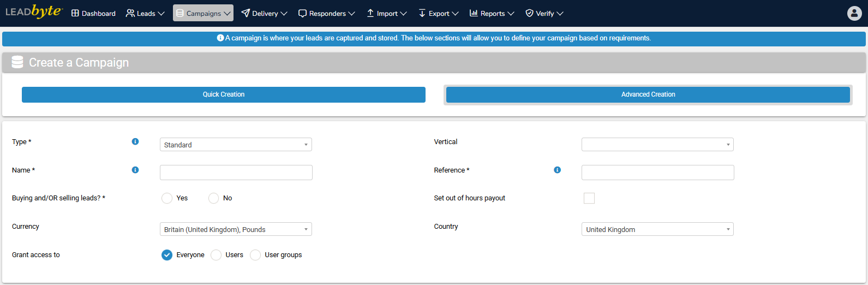Select Yes for buying or selling leads
868x285 pixels.
click(167, 198)
